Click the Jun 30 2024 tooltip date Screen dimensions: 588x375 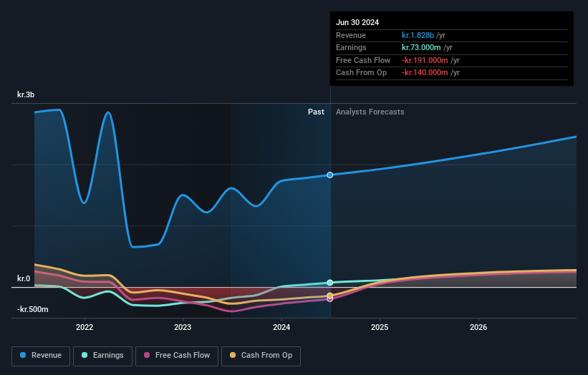click(x=357, y=22)
